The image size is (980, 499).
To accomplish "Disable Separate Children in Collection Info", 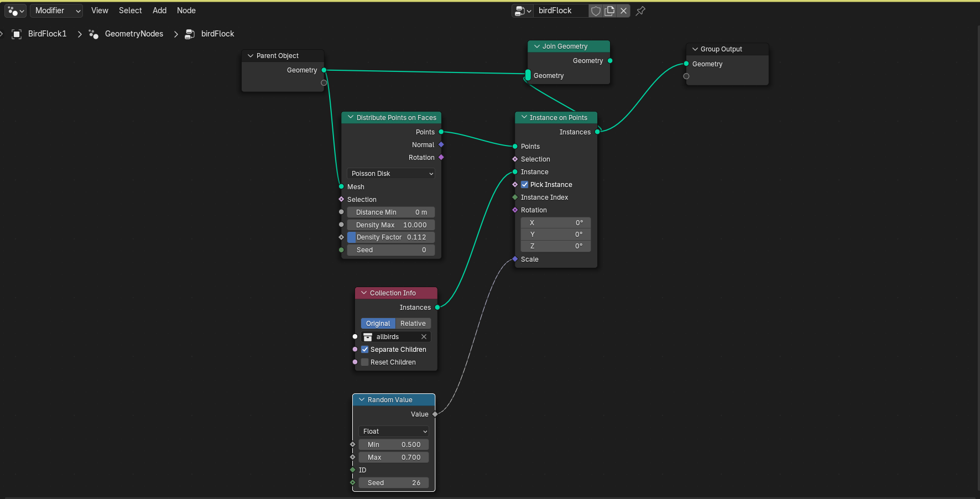I will tap(365, 349).
